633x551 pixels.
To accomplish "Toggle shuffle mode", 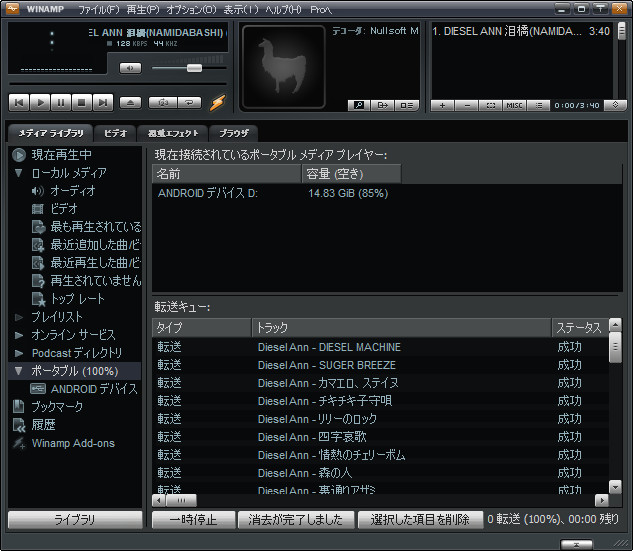I will click(x=163, y=103).
